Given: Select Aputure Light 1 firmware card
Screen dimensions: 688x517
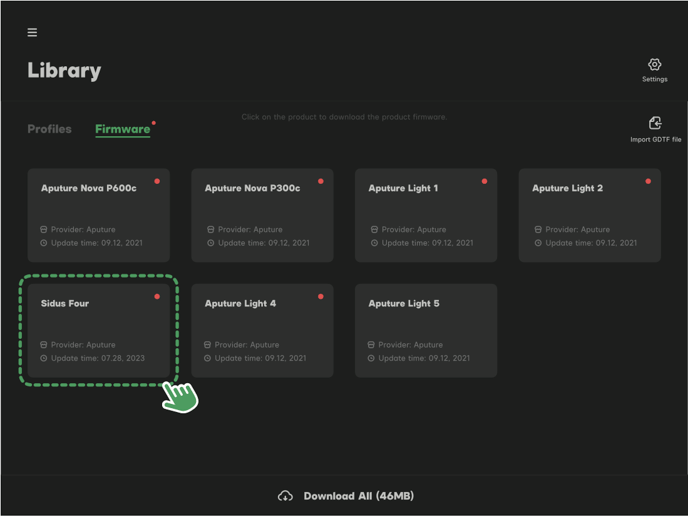Looking at the screenshot, I should coord(426,215).
